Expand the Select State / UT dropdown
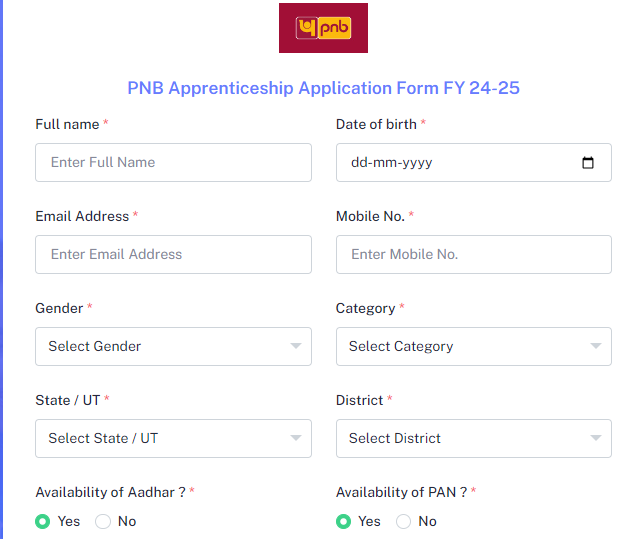The image size is (643, 539). [x=173, y=438]
